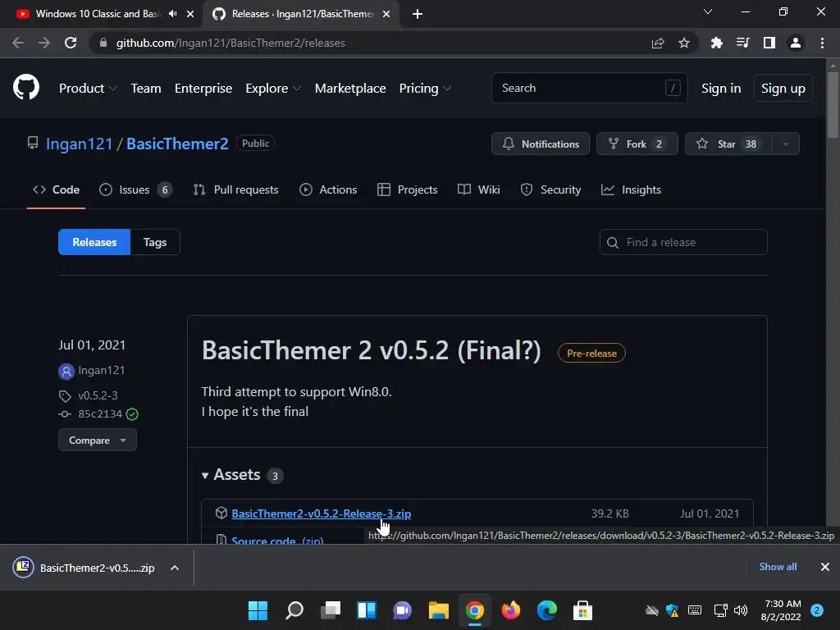The width and height of the screenshot is (840, 630).
Task: Open the Security tab
Action: point(550,189)
